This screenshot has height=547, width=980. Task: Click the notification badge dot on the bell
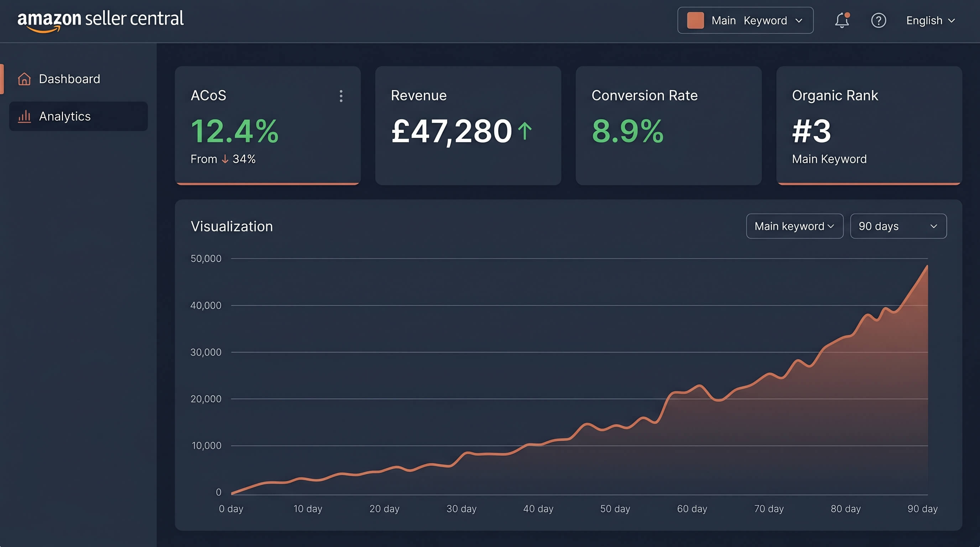(x=848, y=15)
